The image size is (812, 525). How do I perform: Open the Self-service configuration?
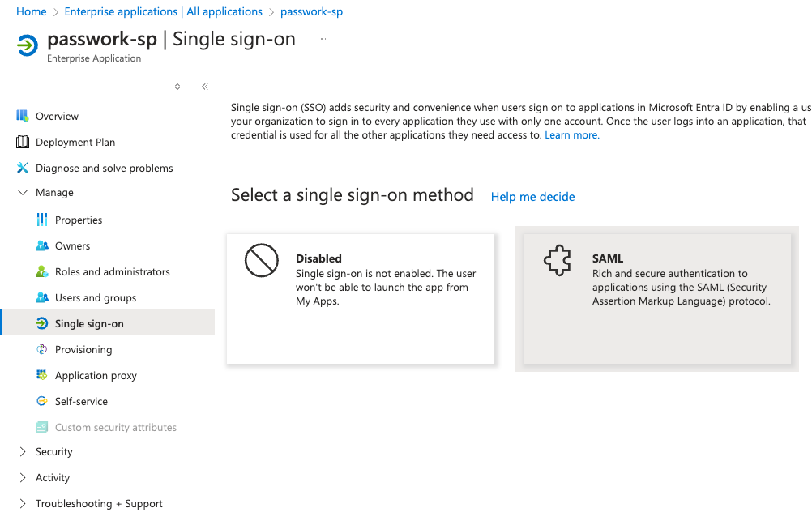tap(79, 401)
